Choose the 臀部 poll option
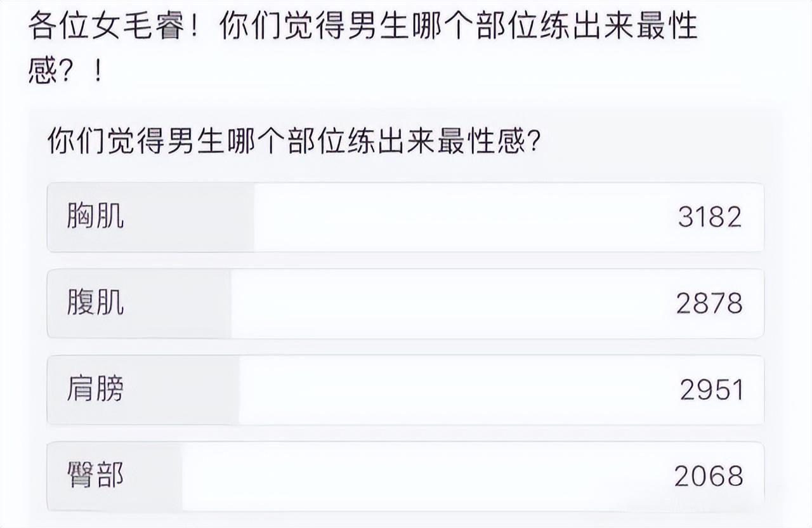The image size is (812, 528). tap(405, 476)
